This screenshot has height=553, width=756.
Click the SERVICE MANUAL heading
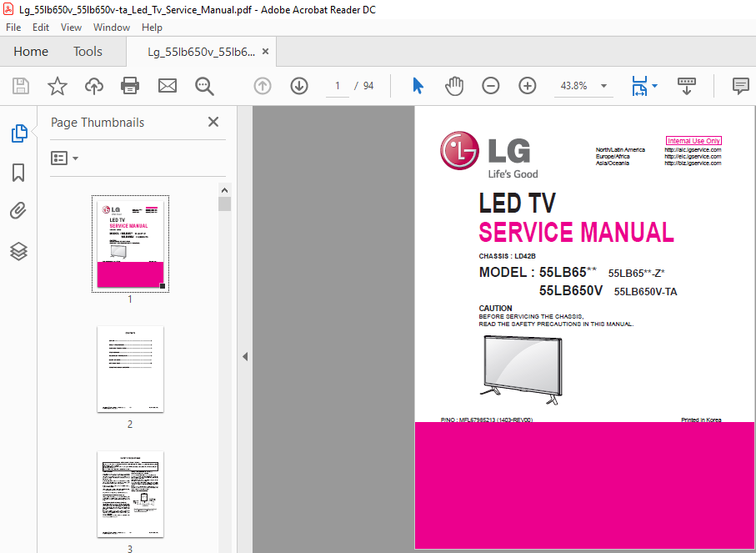point(576,232)
